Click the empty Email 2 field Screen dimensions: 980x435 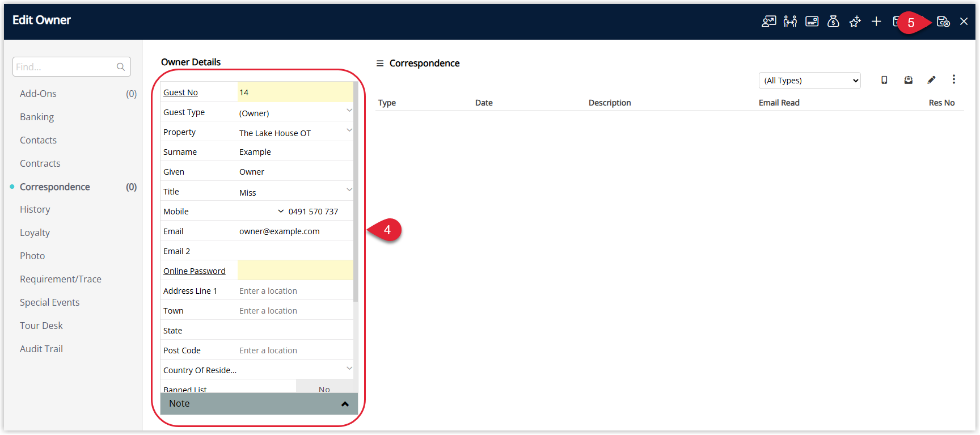[295, 251]
